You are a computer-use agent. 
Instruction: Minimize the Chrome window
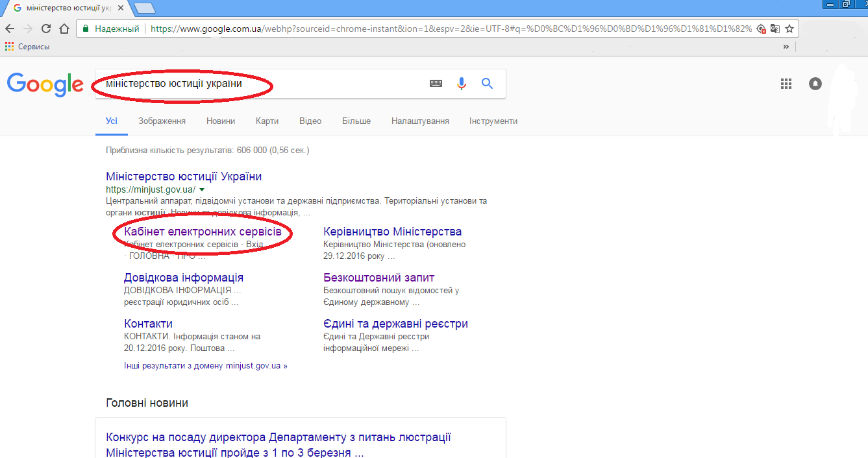[830, 4]
